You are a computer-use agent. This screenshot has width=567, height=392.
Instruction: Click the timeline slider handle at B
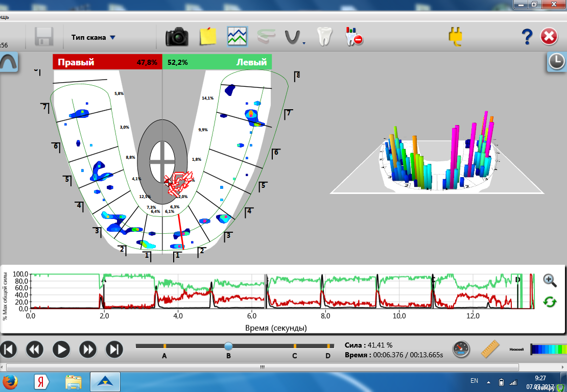[228, 346]
